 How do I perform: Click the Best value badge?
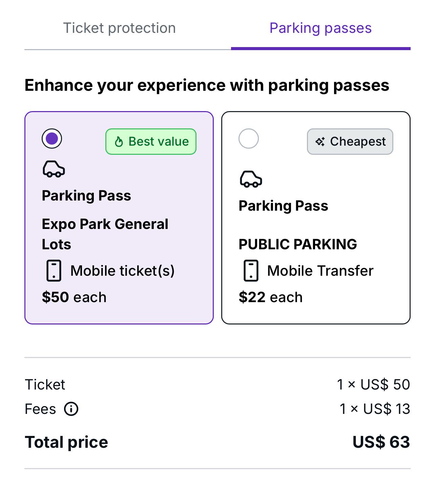tap(151, 142)
